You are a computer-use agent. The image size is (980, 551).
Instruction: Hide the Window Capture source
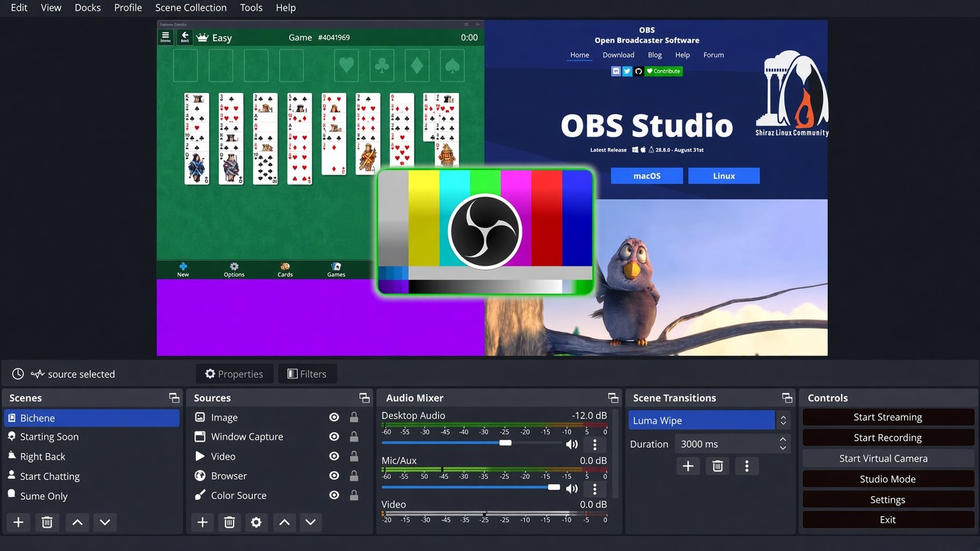pos(334,437)
